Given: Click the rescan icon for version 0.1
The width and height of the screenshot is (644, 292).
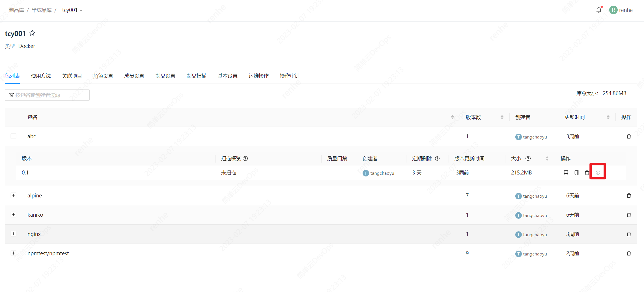Looking at the screenshot, I should [598, 173].
